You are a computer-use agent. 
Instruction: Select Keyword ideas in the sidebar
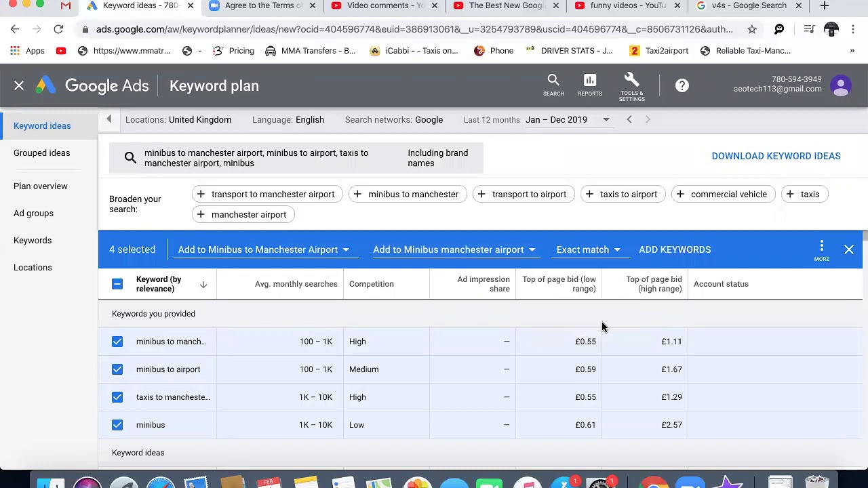point(42,125)
